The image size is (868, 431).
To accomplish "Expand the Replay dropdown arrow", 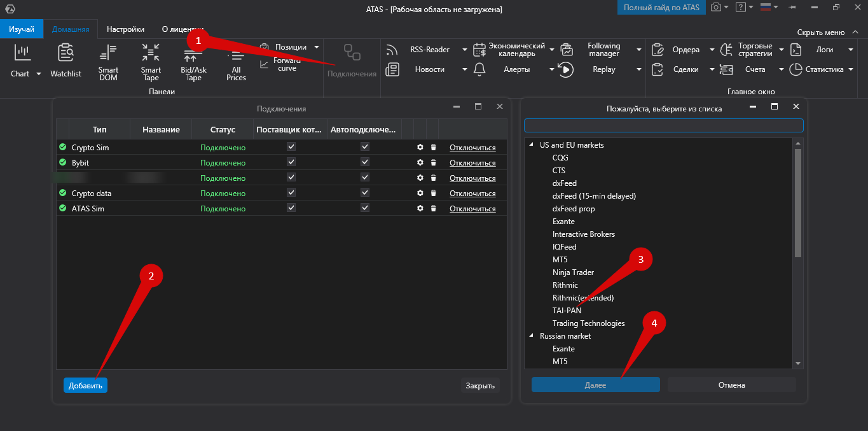I will point(638,69).
